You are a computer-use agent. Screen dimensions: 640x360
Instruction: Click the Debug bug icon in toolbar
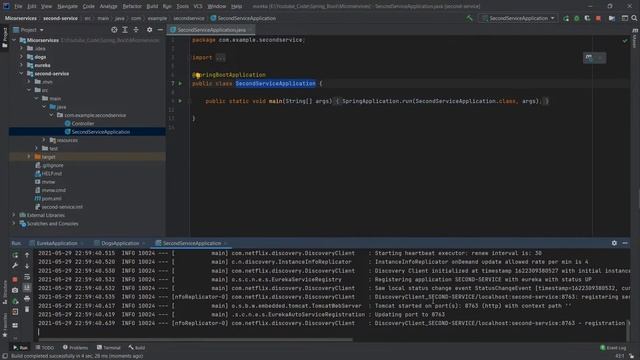[x=576, y=18]
